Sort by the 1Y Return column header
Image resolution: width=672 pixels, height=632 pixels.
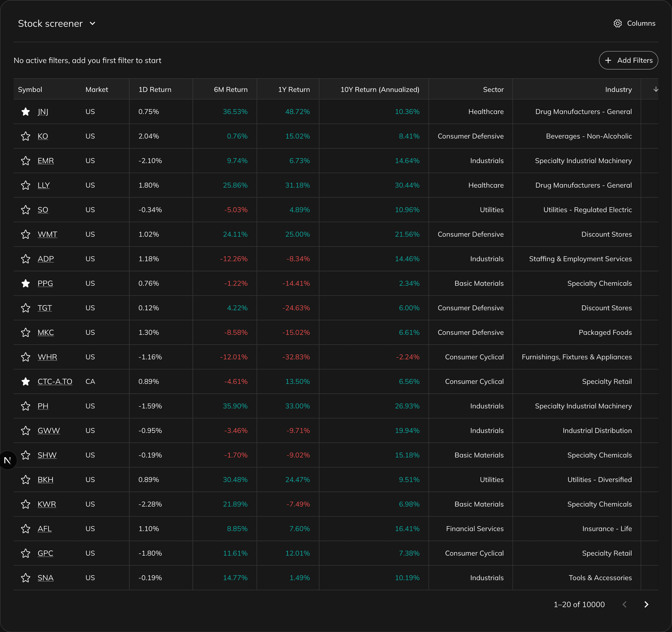(x=293, y=89)
